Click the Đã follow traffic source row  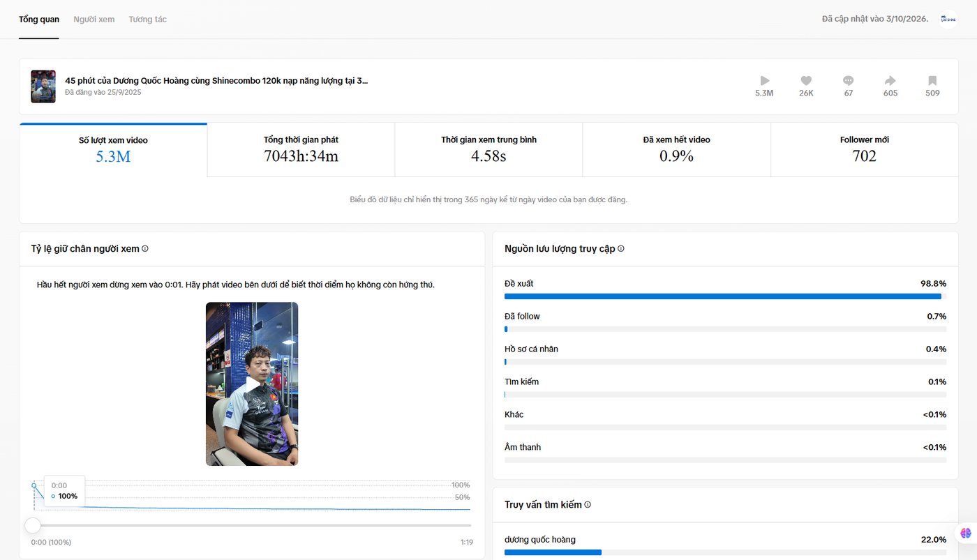726,322
